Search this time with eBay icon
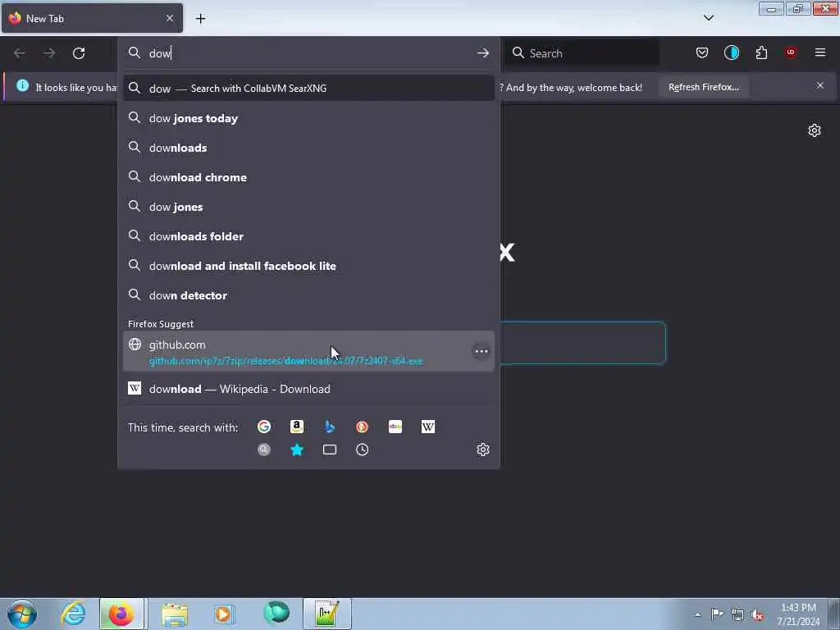840x630 pixels. pos(395,427)
